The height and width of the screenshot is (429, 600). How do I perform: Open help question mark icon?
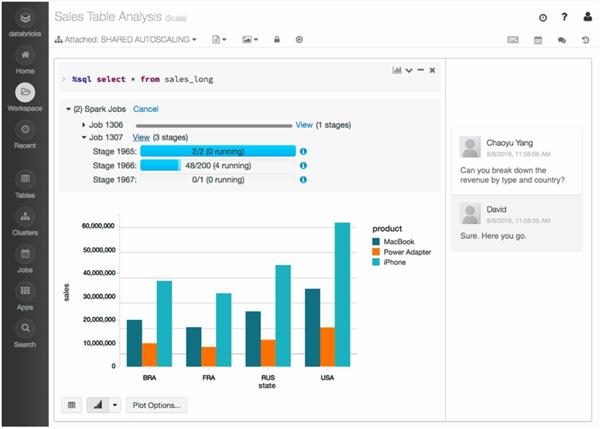click(564, 17)
